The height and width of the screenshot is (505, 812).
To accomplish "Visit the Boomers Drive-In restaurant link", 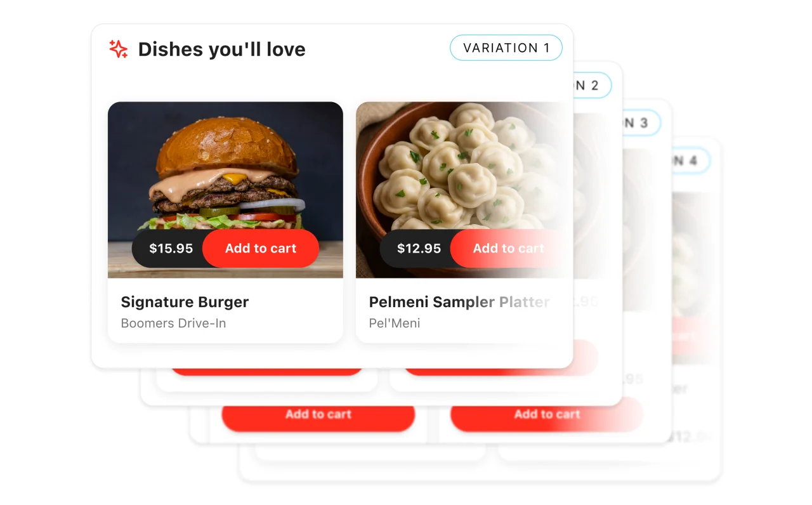I will [173, 323].
